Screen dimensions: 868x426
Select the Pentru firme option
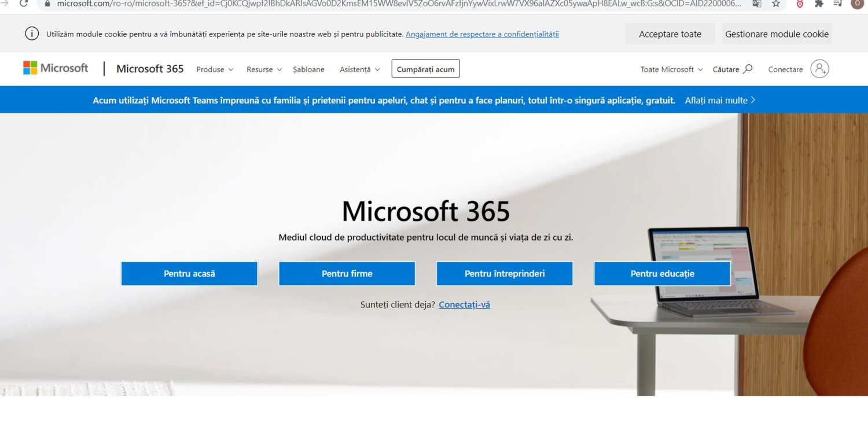[347, 273]
